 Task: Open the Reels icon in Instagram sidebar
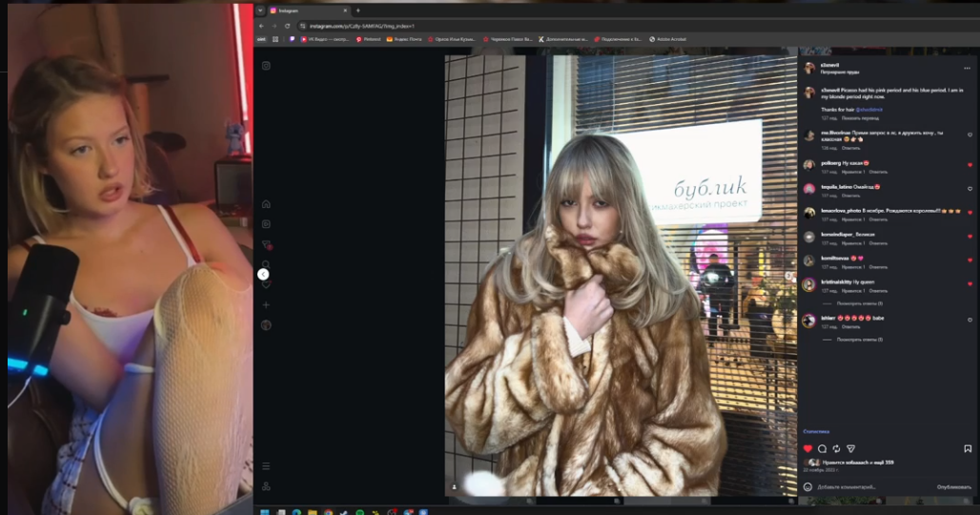tap(266, 224)
